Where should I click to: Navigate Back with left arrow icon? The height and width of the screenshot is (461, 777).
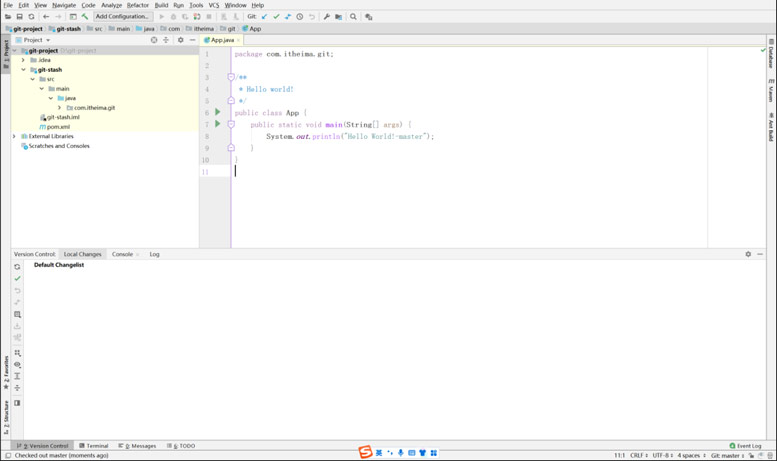click(46, 17)
